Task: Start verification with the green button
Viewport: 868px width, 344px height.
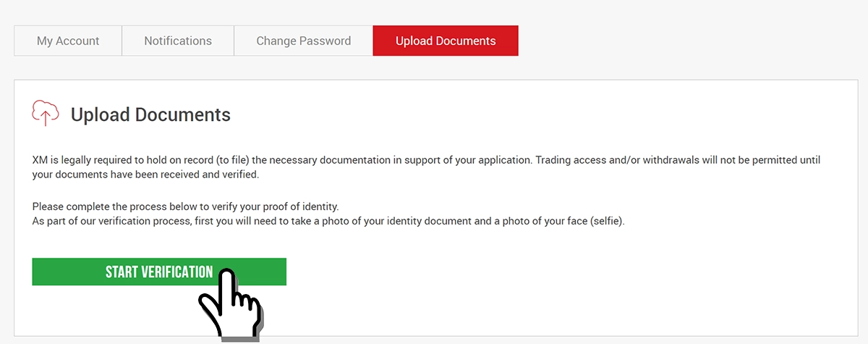Action: [159, 272]
